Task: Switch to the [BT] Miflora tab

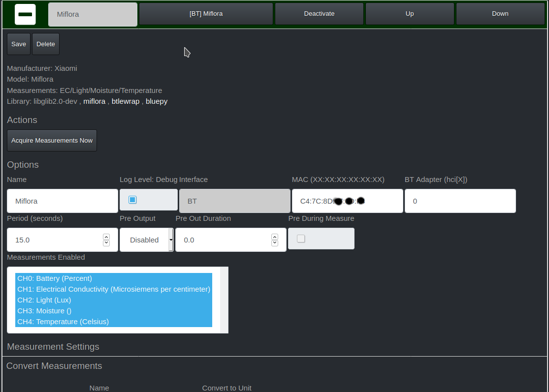Action: [x=206, y=14]
